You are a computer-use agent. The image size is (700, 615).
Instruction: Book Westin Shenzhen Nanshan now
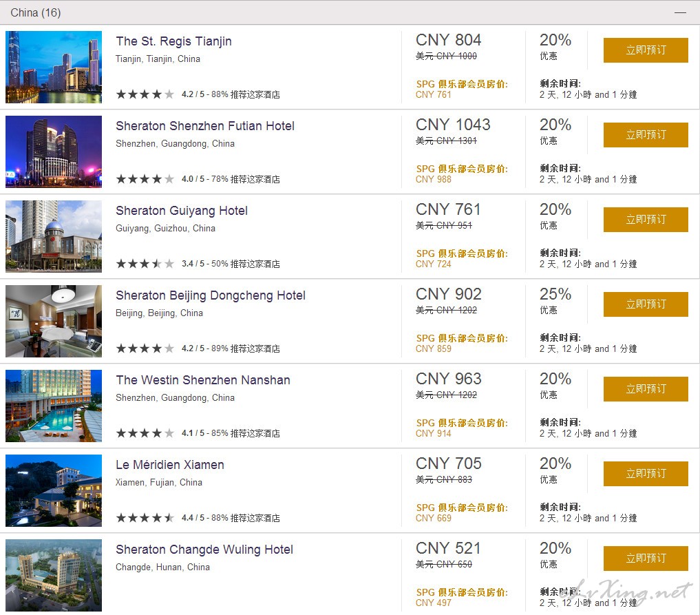[646, 389]
